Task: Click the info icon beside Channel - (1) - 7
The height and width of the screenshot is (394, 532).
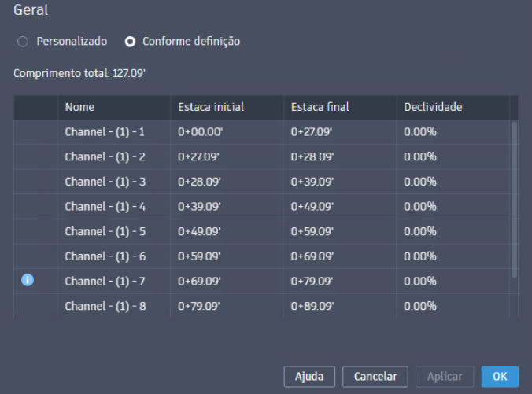Action: pos(28,280)
